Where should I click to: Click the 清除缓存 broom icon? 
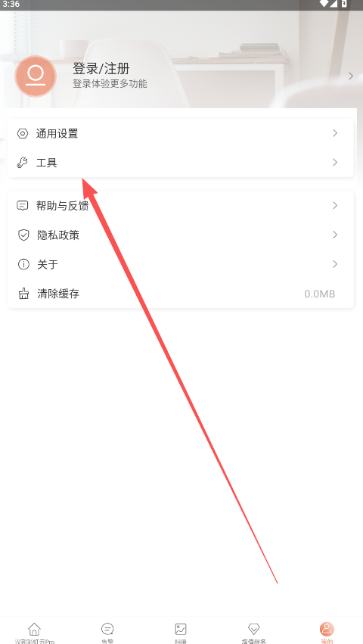(23, 294)
